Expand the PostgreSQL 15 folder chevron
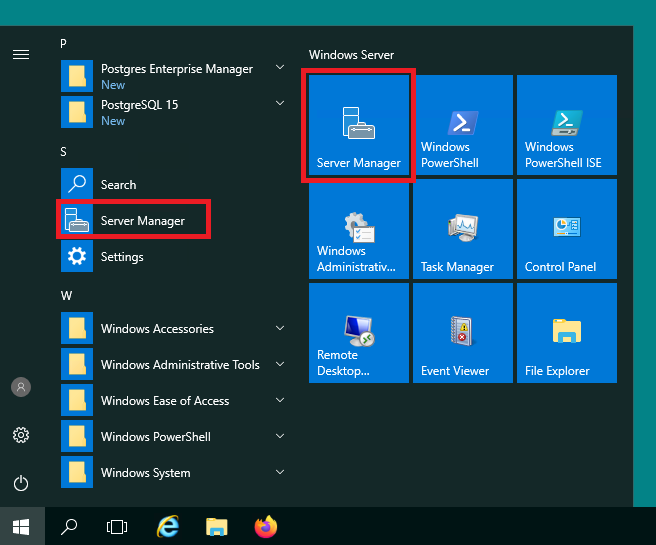 click(280, 103)
